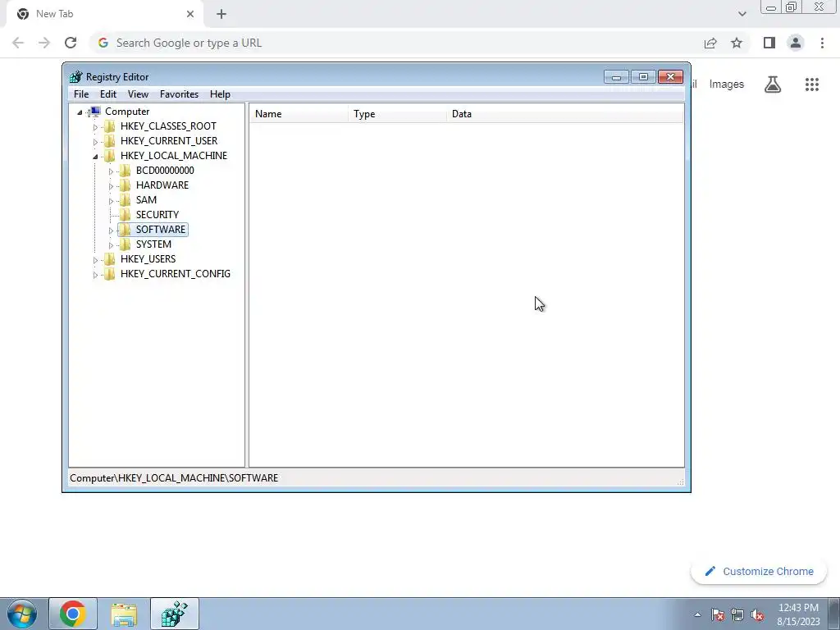
Task: Sort values by the Name column header
Action: (299, 114)
